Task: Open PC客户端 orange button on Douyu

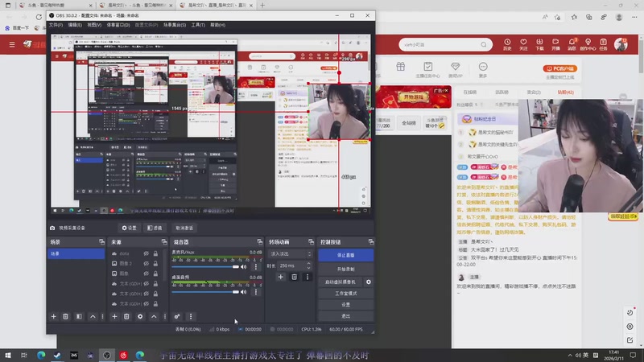Action: [560, 68]
